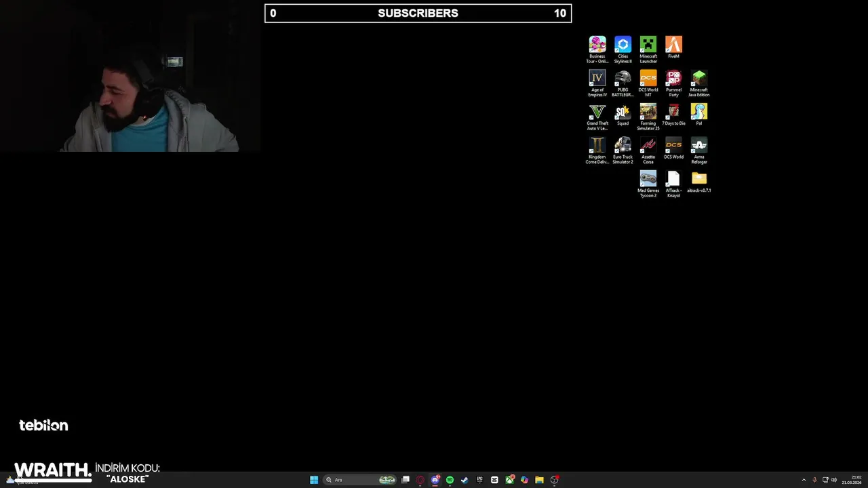Open the widgets weather button on taskbar
This screenshot has width=868, height=488.
20,480
